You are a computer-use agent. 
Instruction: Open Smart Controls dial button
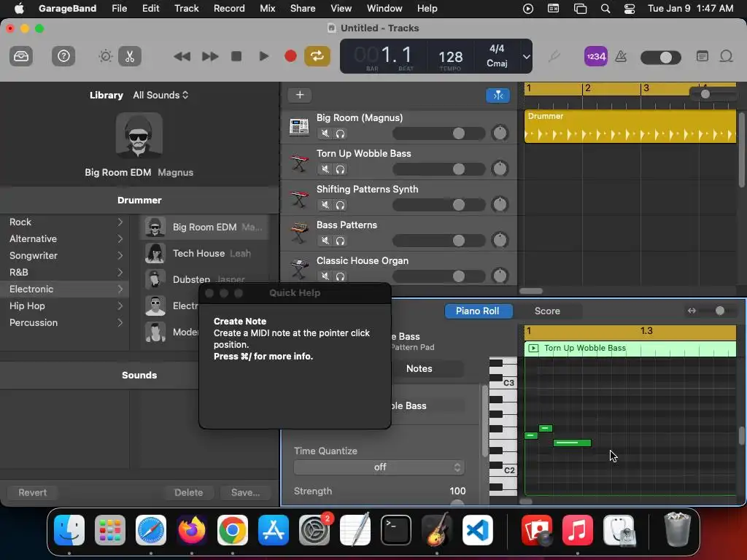[105, 57]
